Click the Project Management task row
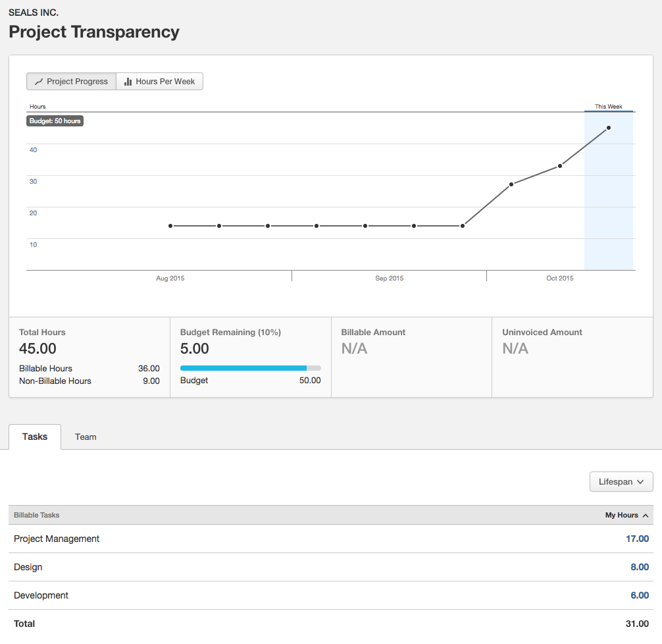Viewport: 662px width, 644px height. click(x=331, y=539)
